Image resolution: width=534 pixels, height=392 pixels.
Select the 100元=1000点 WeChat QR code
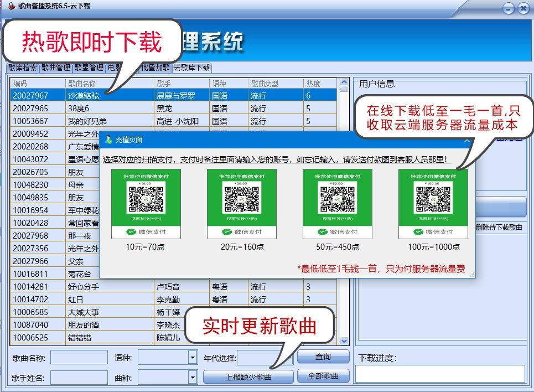[x=433, y=204]
